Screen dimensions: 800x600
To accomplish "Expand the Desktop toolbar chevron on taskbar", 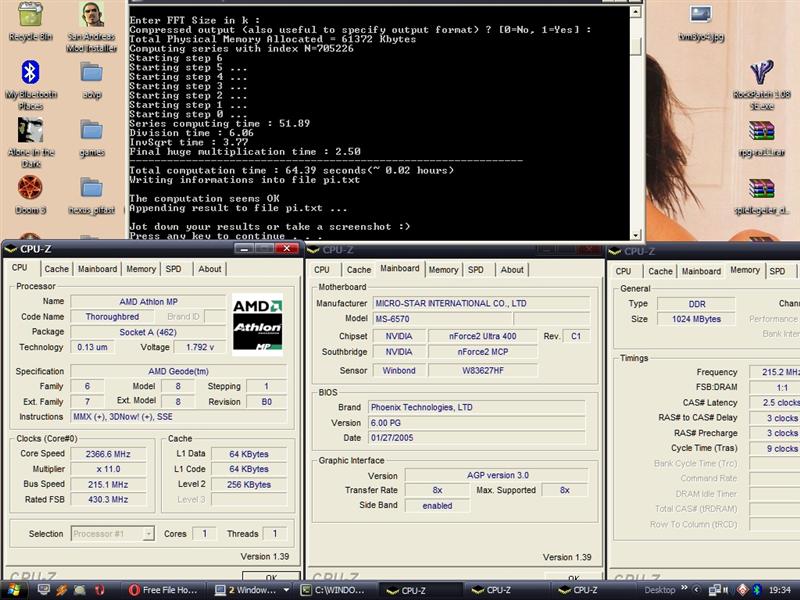I will point(684,589).
